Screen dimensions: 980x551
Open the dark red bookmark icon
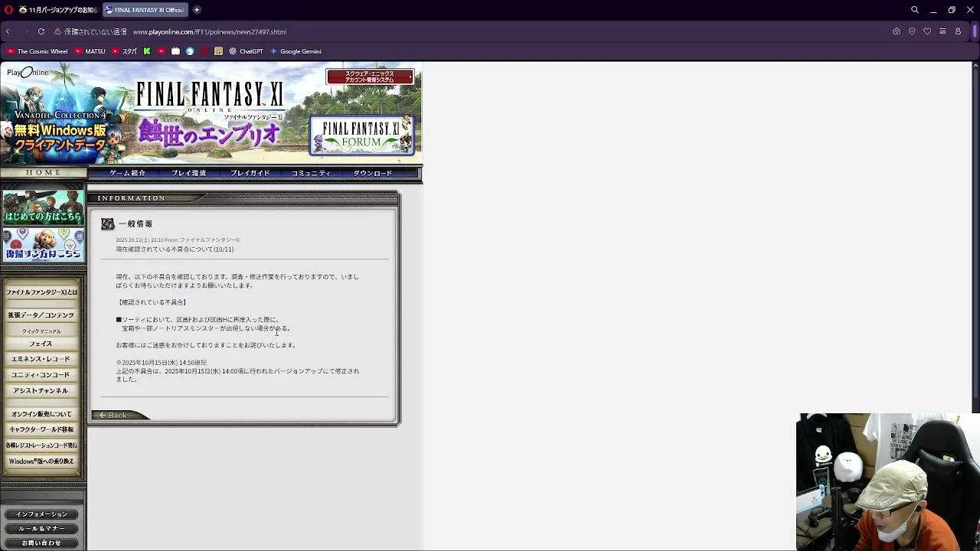[x=204, y=51]
